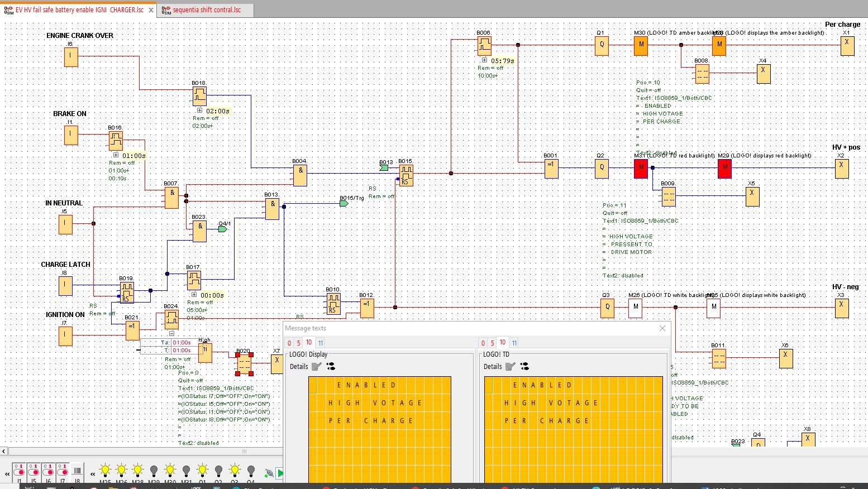Click the M25 lamp indicator

click(x=105, y=471)
